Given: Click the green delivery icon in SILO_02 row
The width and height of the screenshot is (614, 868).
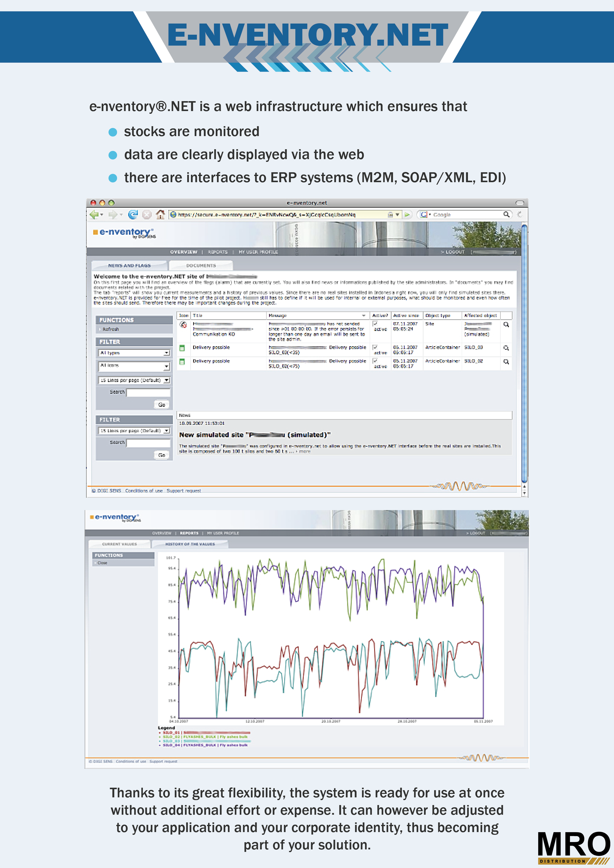Looking at the screenshot, I should click(x=182, y=362).
